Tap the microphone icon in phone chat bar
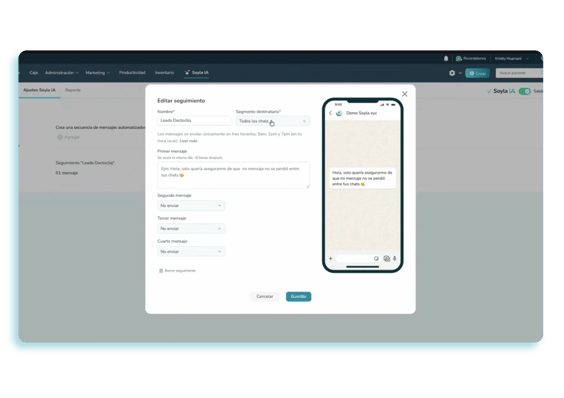This screenshot has height=398, width=564. click(x=395, y=258)
